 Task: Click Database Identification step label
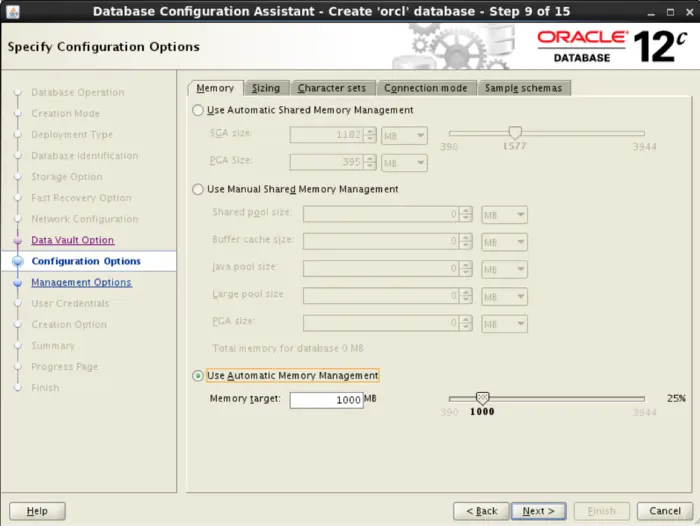[85, 156]
